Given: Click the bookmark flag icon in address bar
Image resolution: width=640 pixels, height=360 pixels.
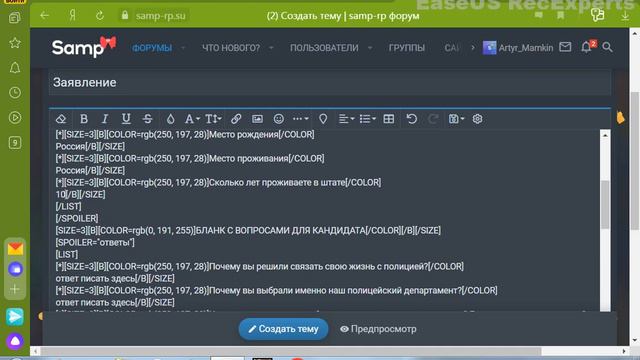Looking at the screenshot, I should coord(561,16).
